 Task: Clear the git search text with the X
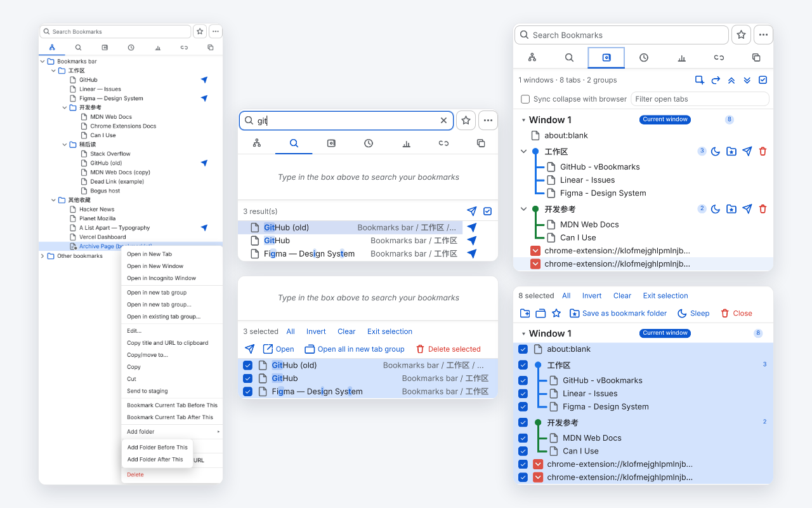(x=443, y=121)
